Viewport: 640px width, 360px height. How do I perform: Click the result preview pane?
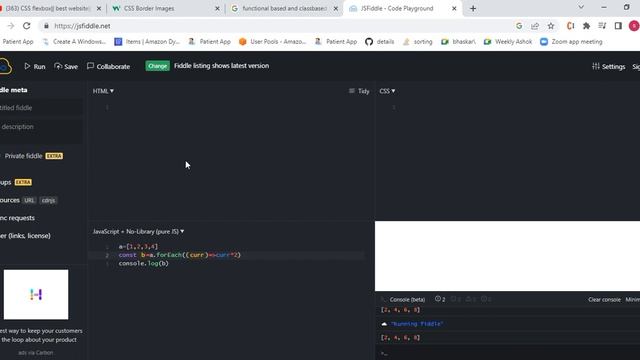coord(507,256)
